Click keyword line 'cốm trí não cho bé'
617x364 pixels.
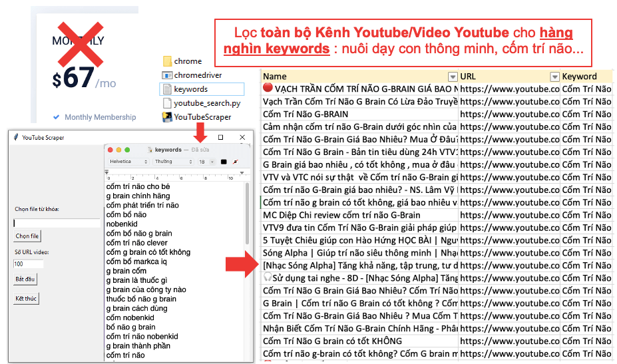(x=138, y=186)
